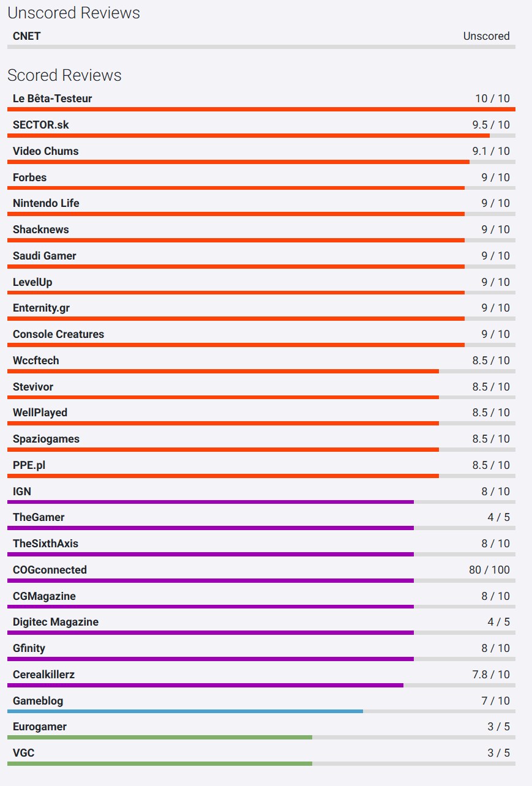
Task: Open the VGC review
Action: point(24,753)
